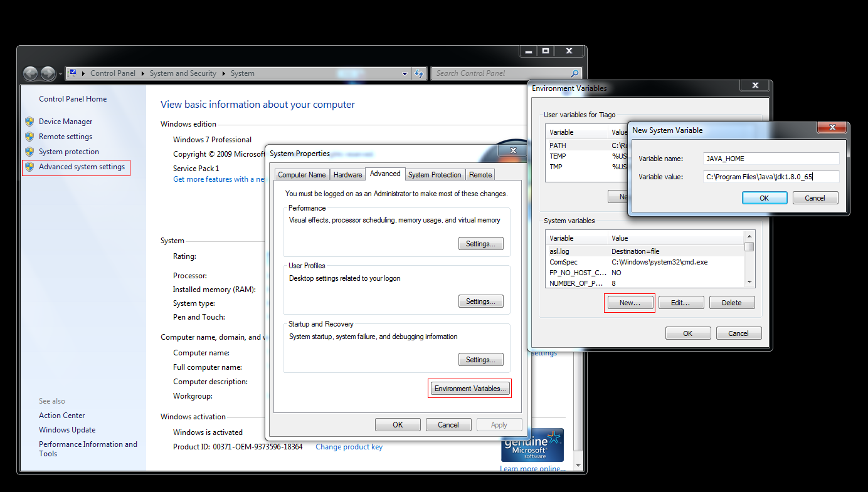Expand the arrow after Control Panel breadcrumb
The image size is (868, 492).
(x=143, y=73)
